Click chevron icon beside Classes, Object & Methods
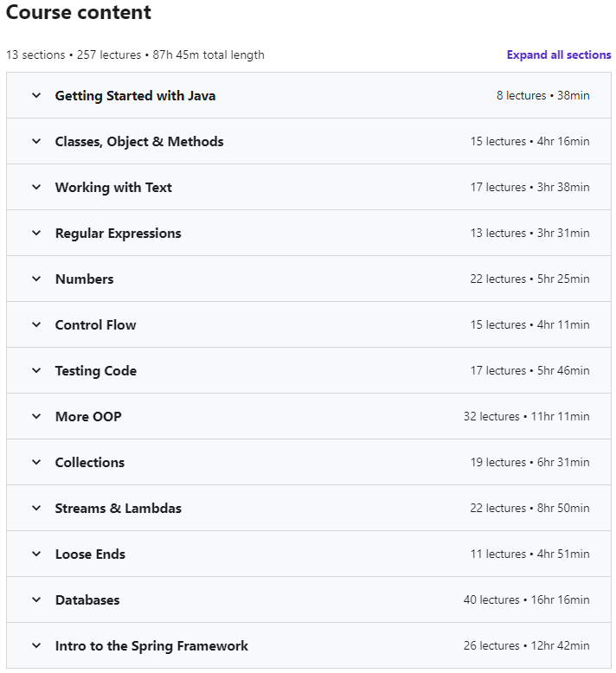This screenshot has height=673, width=616. 36,142
